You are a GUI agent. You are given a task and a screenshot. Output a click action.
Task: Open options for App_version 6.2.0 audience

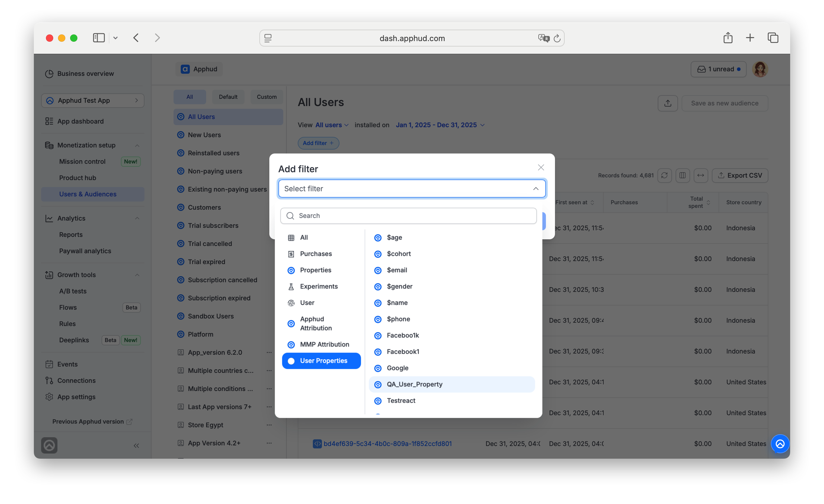(x=269, y=352)
